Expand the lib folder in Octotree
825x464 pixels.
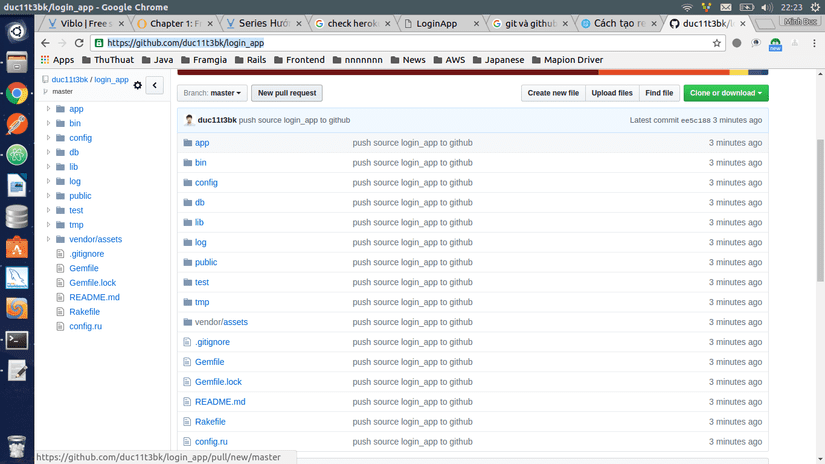[x=48, y=166]
